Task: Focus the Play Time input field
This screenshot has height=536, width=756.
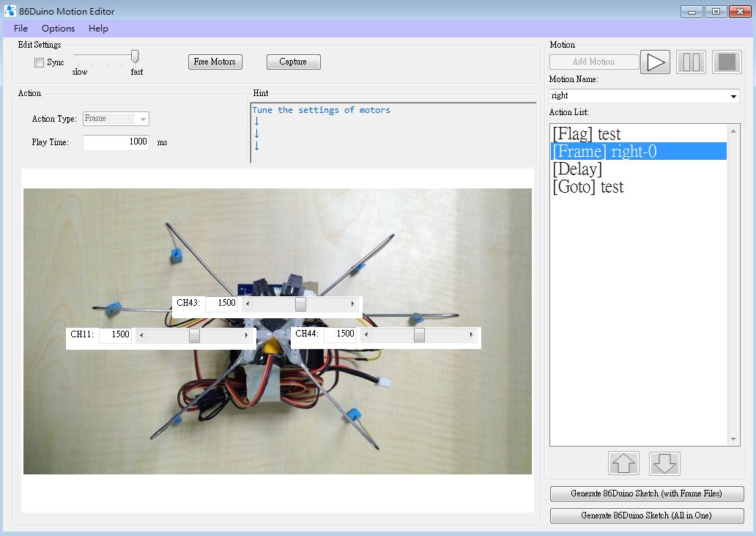Action: (x=116, y=142)
